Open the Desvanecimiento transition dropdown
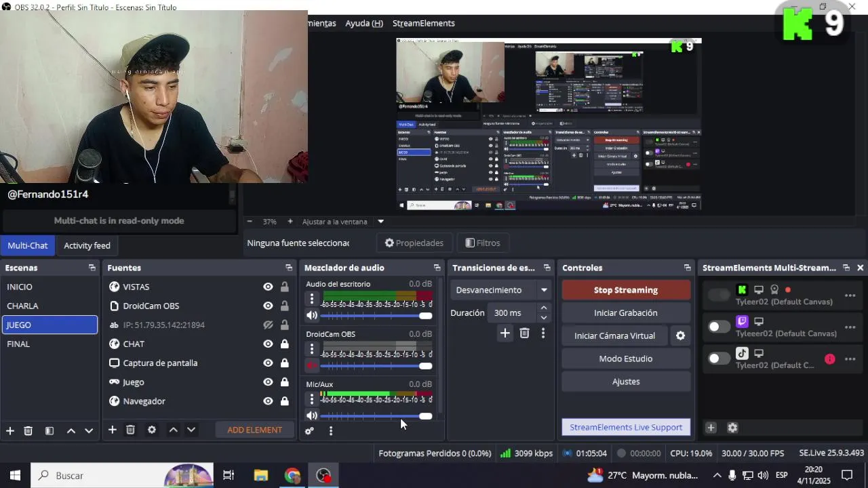The height and width of the screenshot is (488, 868). point(500,290)
